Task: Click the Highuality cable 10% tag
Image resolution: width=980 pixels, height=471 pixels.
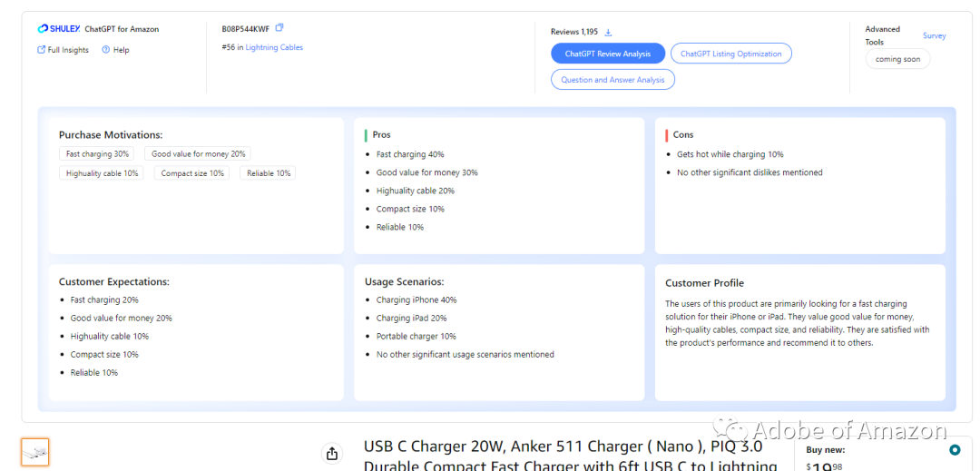Action: pos(102,173)
